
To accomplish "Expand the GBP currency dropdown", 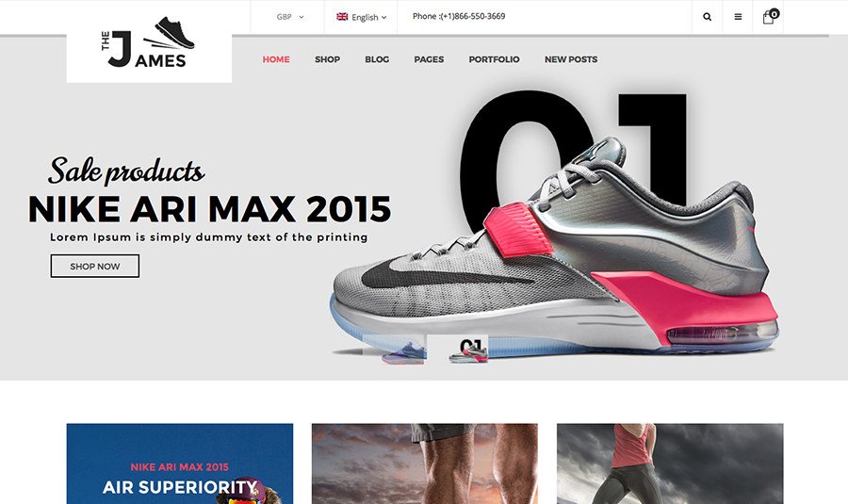I will click(290, 17).
